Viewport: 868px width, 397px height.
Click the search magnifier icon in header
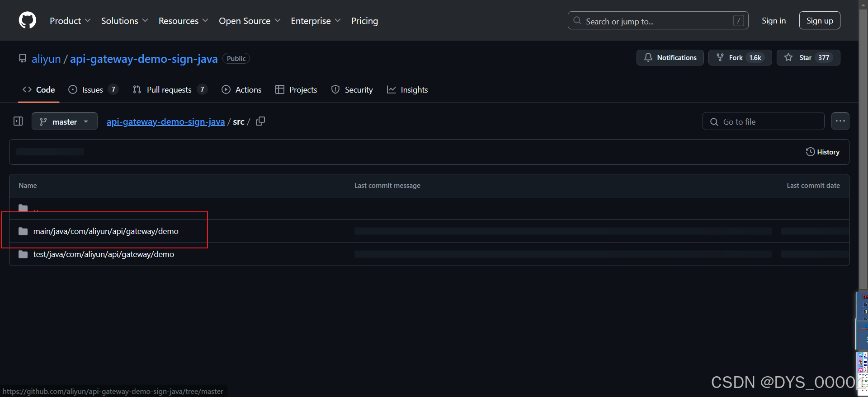coord(577,20)
